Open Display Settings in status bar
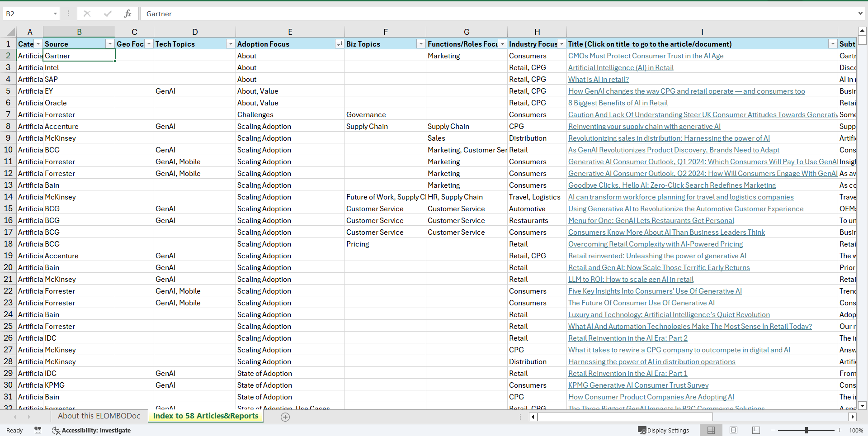Screen dimensions: 868x437 [663, 430]
